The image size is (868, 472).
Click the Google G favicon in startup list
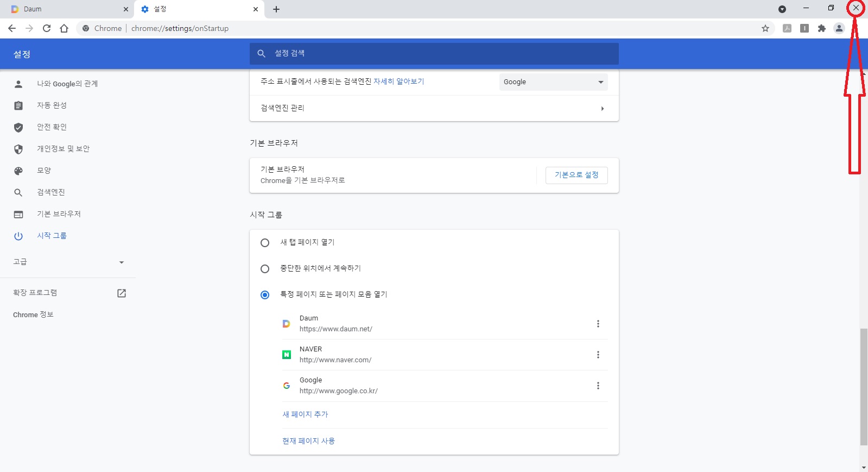pyautogui.click(x=287, y=386)
